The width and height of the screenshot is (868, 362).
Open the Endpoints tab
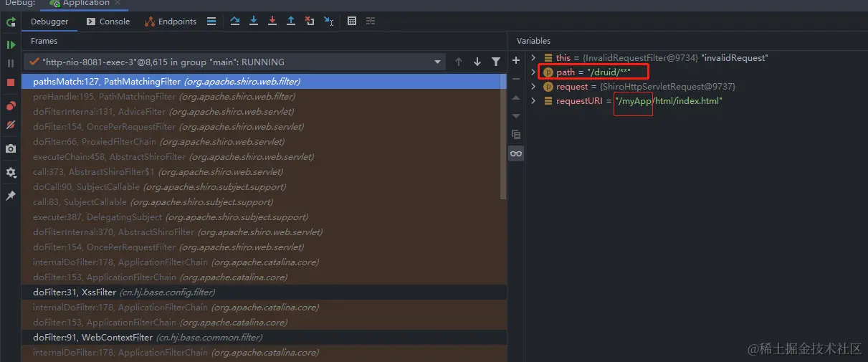tap(171, 22)
